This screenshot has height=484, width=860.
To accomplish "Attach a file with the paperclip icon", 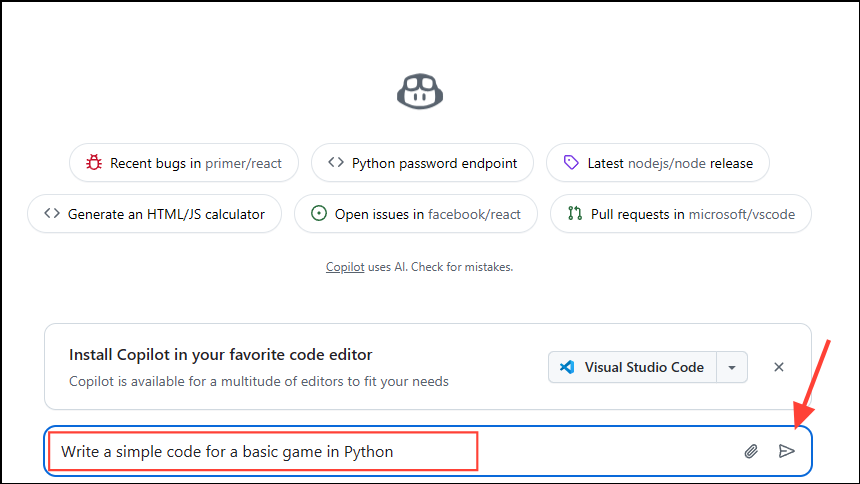I will coord(751,451).
